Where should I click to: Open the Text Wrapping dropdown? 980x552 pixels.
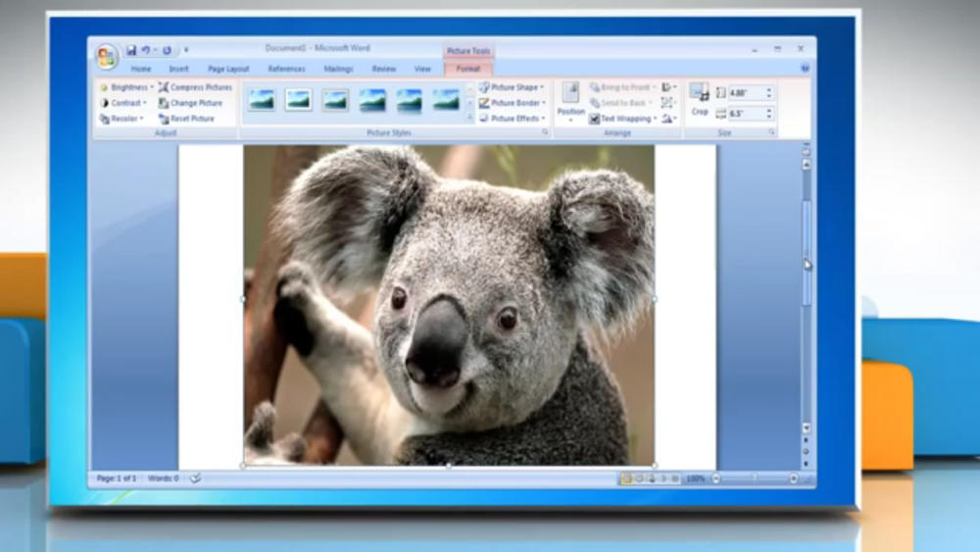(623, 119)
